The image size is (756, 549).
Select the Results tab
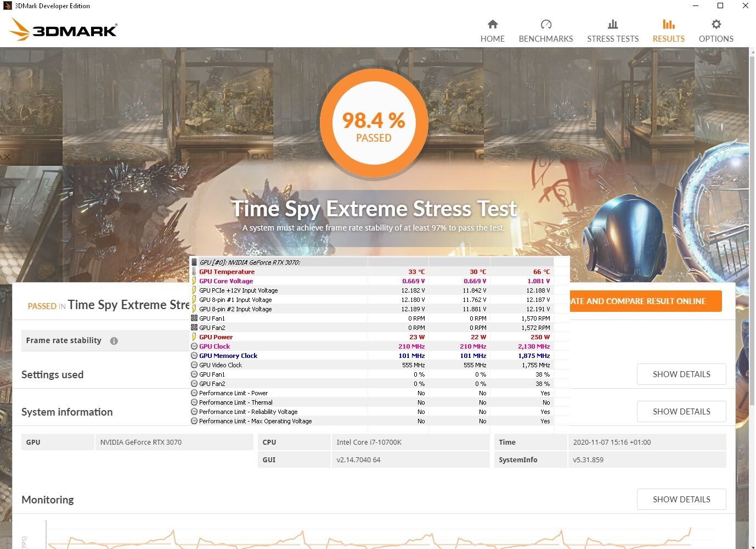[x=668, y=31]
